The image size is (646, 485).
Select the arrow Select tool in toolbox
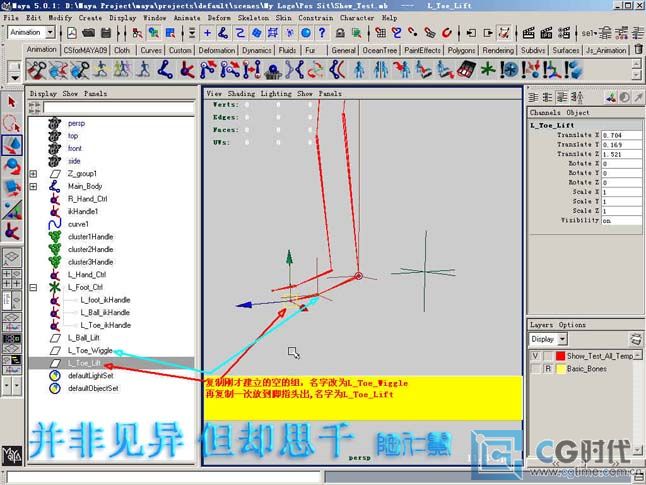12,102
